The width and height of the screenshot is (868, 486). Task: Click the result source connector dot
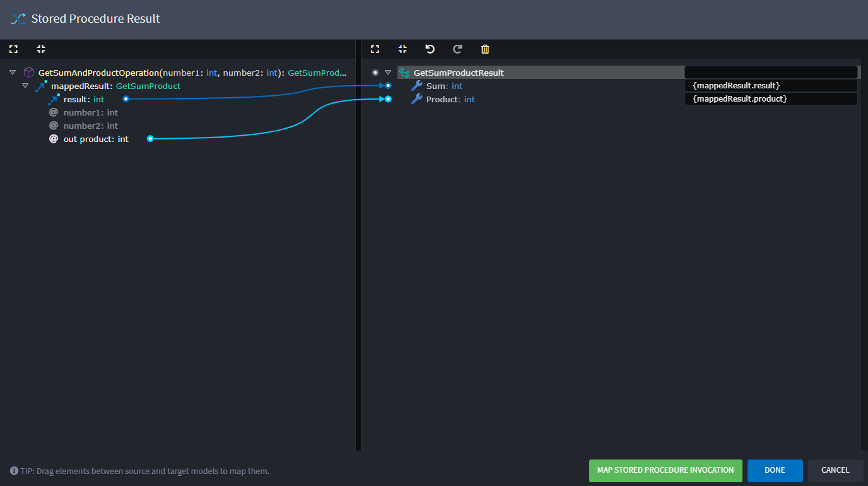tap(126, 99)
